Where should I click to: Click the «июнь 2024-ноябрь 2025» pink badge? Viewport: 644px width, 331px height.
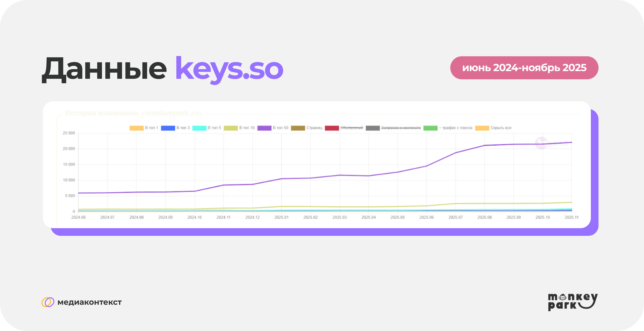(524, 68)
